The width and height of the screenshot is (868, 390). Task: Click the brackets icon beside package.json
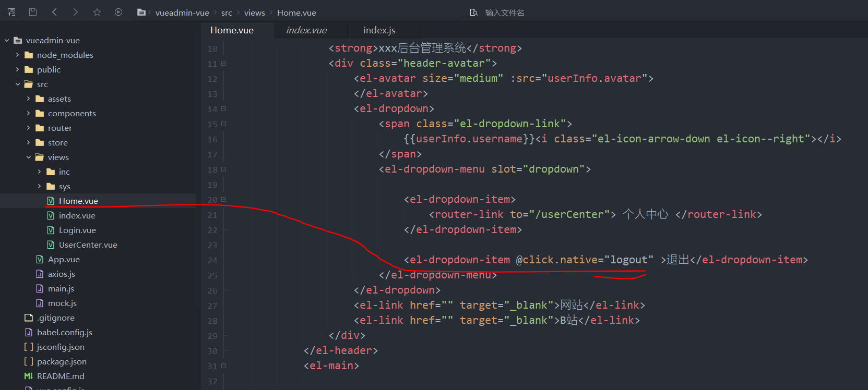point(29,361)
